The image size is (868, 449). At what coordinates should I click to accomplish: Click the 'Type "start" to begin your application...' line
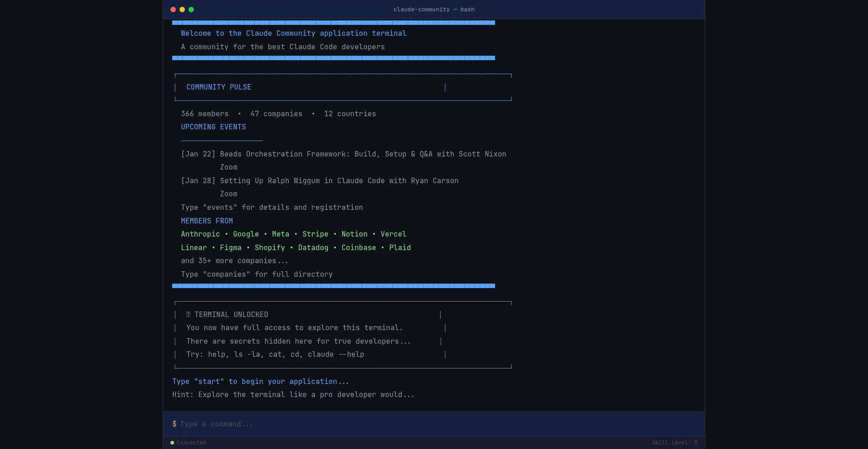pos(261,382)
